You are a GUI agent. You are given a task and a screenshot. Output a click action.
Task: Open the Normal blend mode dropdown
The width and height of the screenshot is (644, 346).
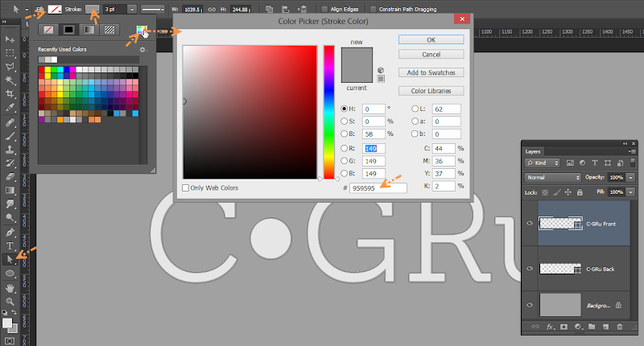pyautogui.click(x=553, y=177)
